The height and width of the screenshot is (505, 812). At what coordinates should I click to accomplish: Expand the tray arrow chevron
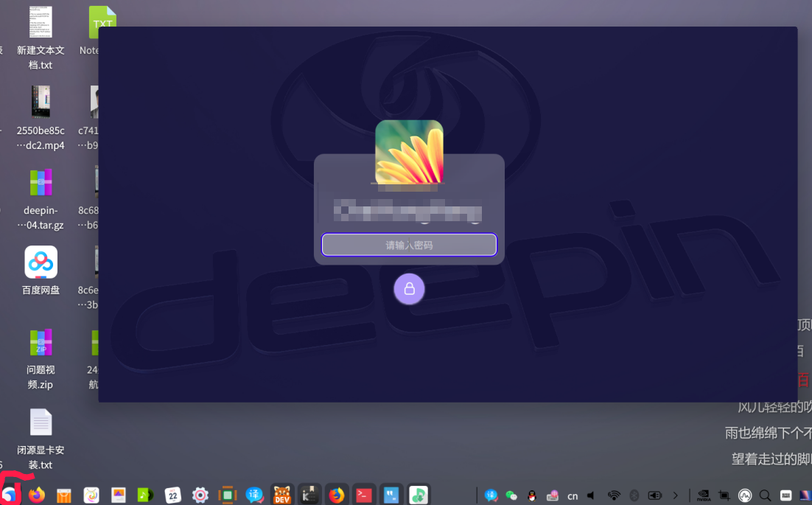tap(675, 495)
